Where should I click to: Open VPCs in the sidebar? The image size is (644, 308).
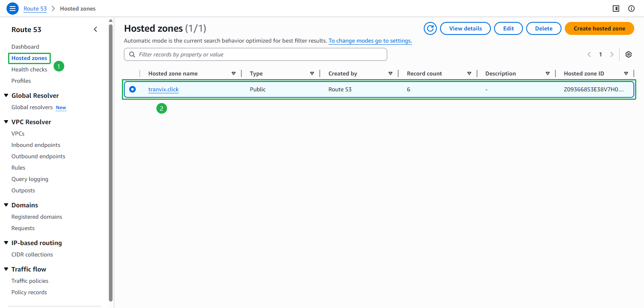(x=18, y=134)
